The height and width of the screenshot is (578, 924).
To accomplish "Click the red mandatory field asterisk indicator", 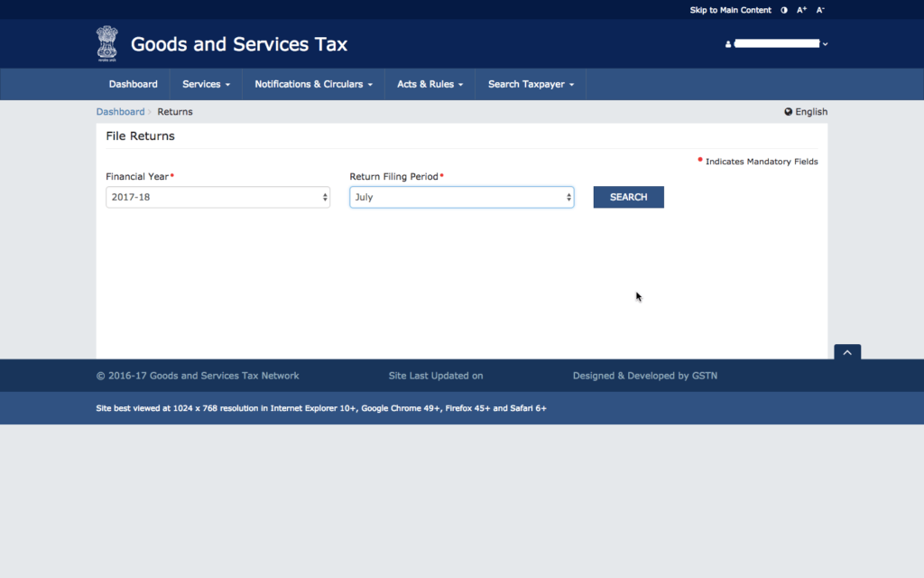I will pos(699,158).
